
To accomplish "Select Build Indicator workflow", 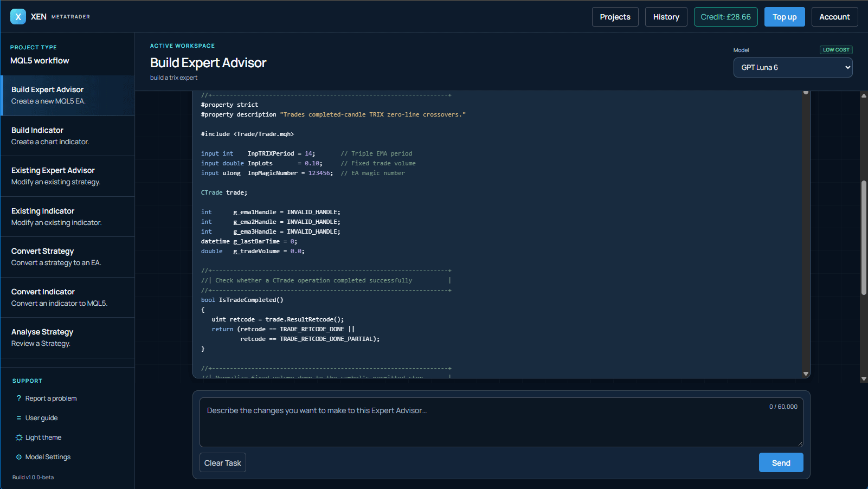I will click(67, 136).
